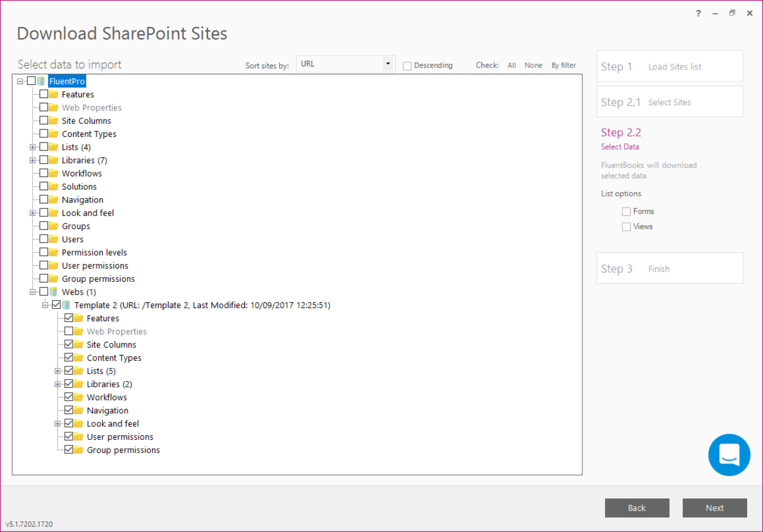This screenshot has height=532, width=763.
Task: Uncheck the Template 2 site checkbox
Action: (x=56, y=305)
